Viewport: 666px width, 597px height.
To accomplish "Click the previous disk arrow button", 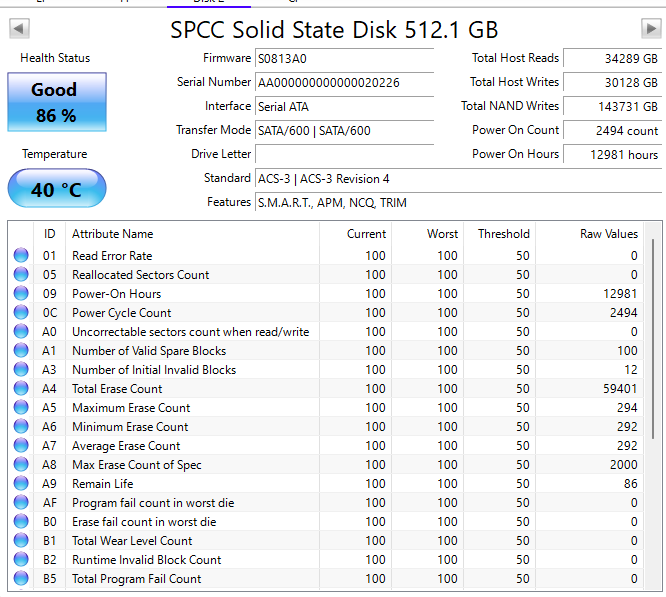I will [x=18, y=29].
